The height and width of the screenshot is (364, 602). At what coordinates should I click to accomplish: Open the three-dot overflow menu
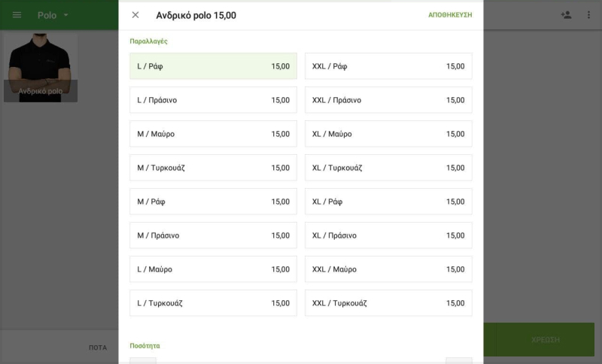coord(588,15)
